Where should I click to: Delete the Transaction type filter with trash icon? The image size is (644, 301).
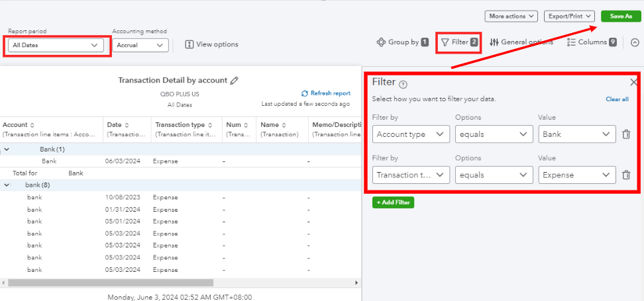coord(626,175)
